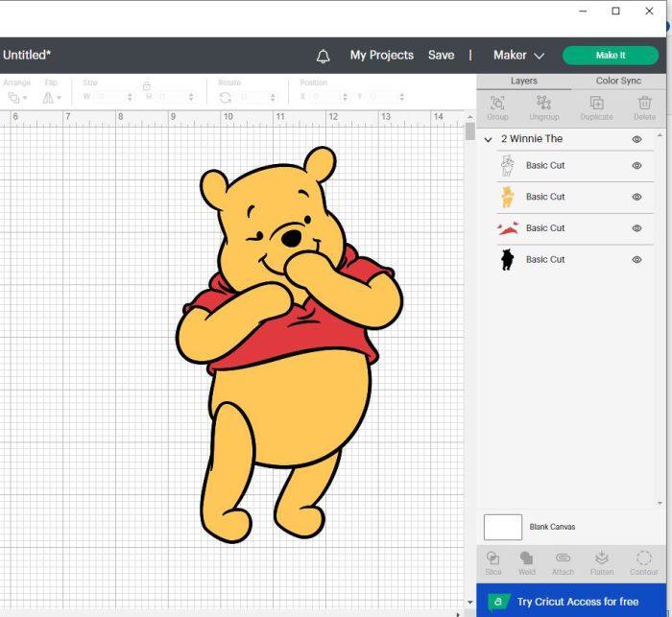Select the Slice tool

coord(492,558)
